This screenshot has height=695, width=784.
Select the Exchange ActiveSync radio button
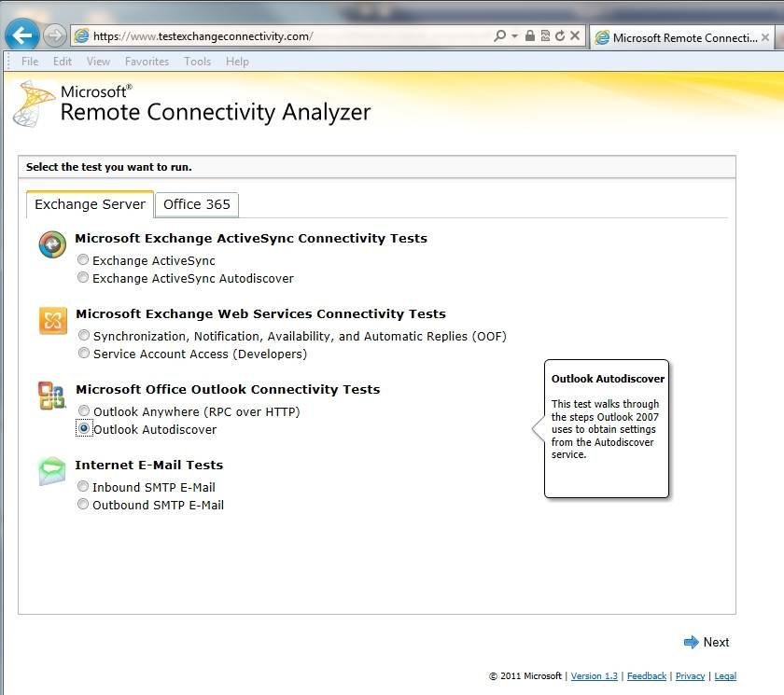coord(83,260)
